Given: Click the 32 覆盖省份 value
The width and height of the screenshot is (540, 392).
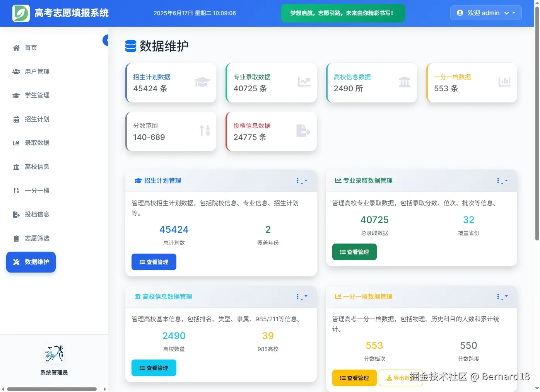Looking at the screenshot, I should [x=468, y=220].
